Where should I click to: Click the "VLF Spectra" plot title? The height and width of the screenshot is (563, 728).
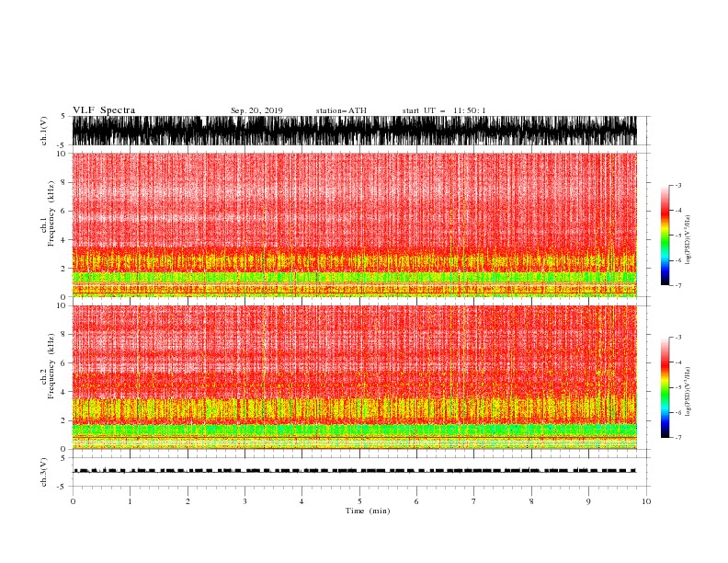(104, 110)
